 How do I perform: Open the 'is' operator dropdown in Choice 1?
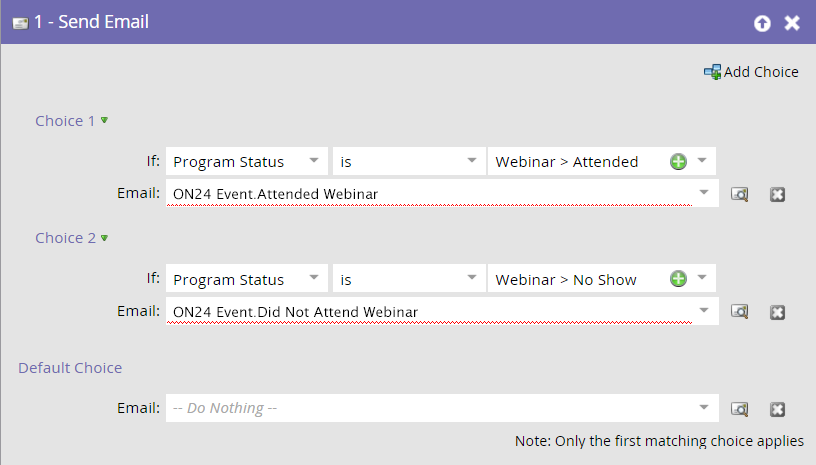point(472,161)
